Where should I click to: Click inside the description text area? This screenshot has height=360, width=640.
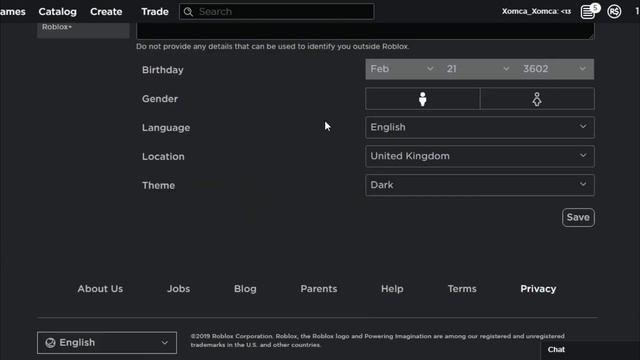tap(365, 31)
